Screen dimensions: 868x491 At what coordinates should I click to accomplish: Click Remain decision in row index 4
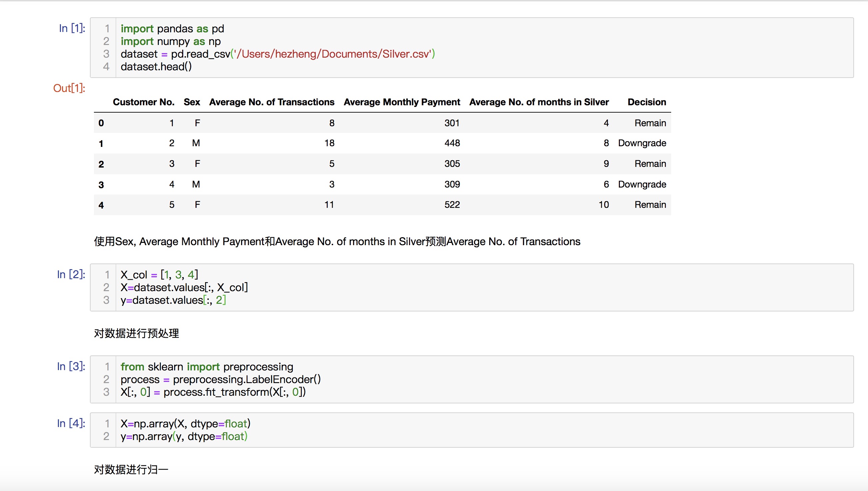[x=650, y=205]
